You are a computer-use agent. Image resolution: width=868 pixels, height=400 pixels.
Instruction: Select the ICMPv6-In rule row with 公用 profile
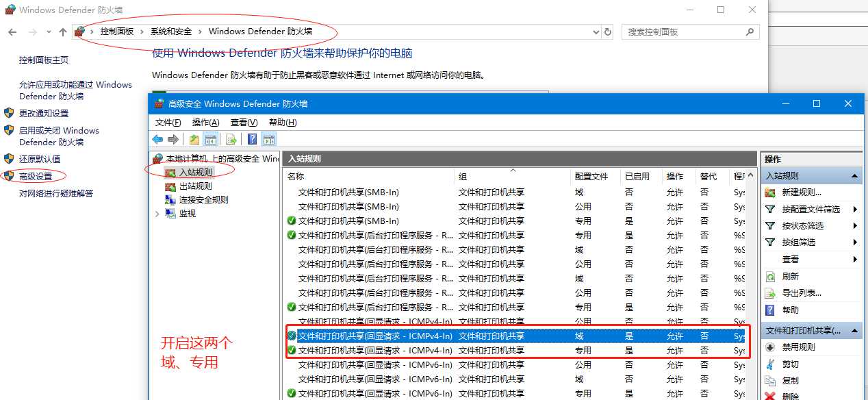pos(515,364)
